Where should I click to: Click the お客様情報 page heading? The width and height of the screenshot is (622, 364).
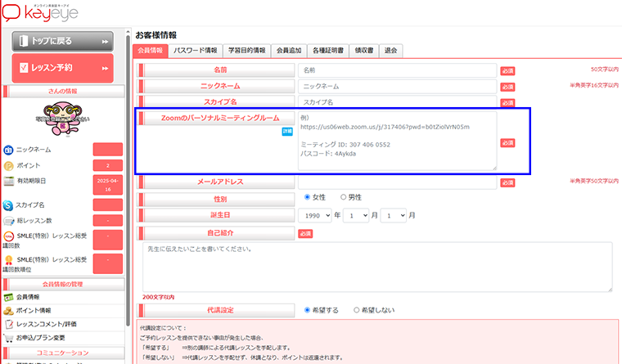click(155, 35)
